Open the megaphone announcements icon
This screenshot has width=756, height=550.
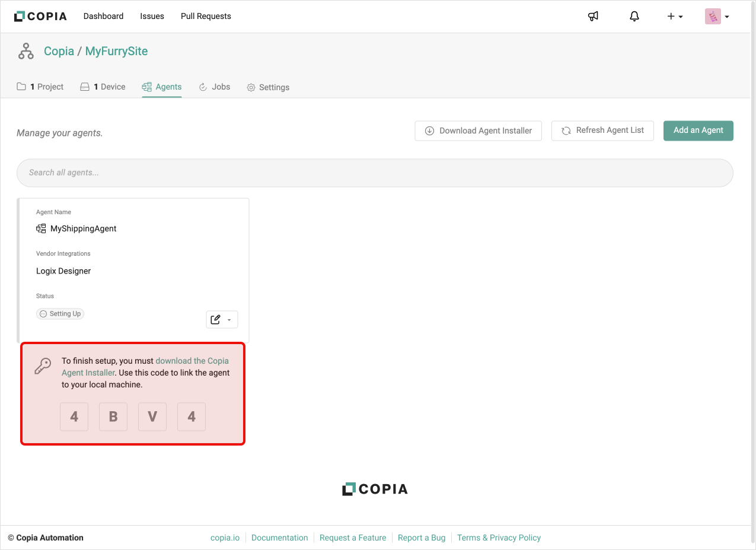click(x=593, y=16)
